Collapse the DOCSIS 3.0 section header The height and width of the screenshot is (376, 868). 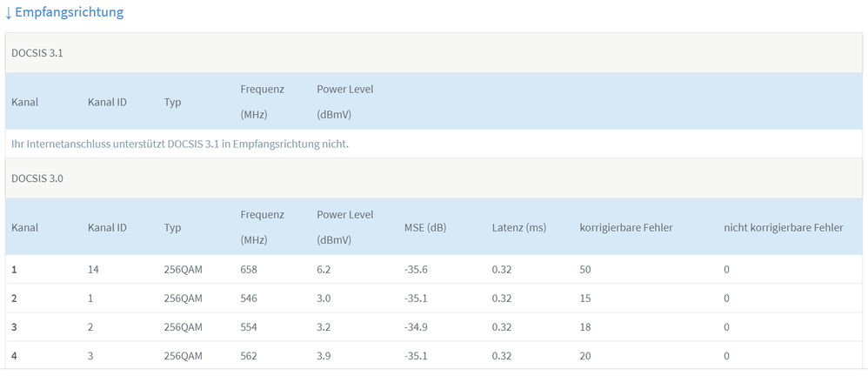[x=37, y=178]
